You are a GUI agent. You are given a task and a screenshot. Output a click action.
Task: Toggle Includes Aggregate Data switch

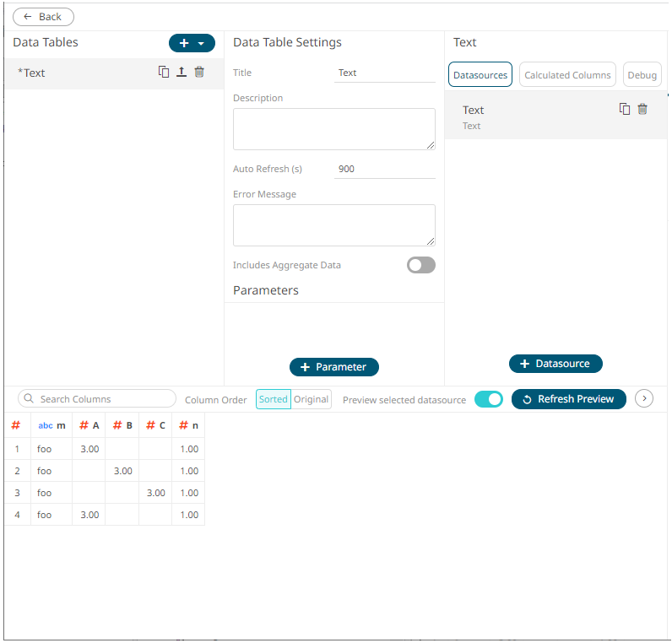(421, 265)
